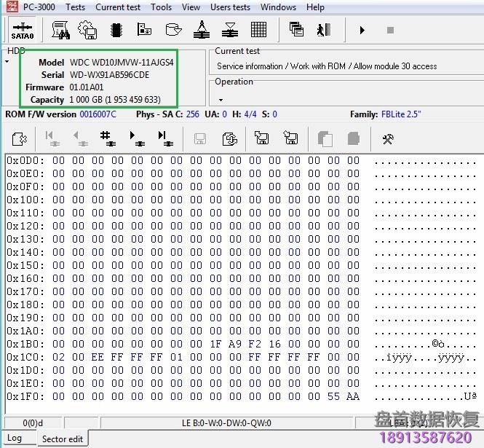Click the SATA0 port selector button
484x448 pixels.
pos(22,31)
